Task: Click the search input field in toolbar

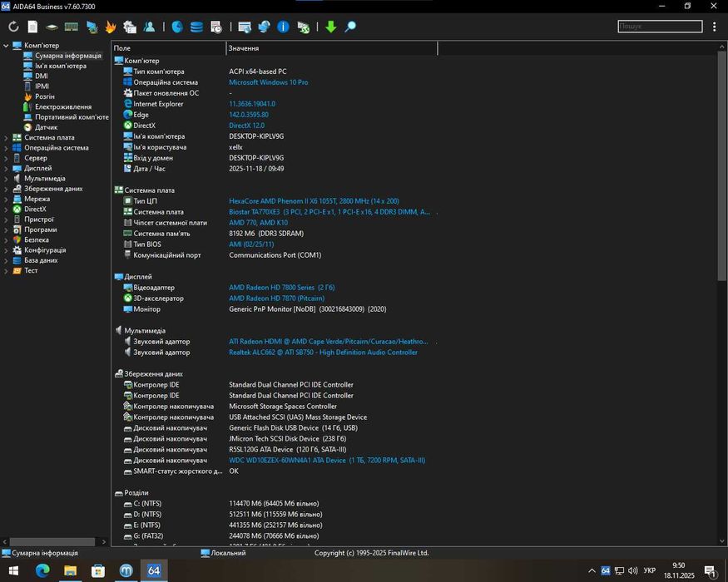Action: (x=659, y=27)
